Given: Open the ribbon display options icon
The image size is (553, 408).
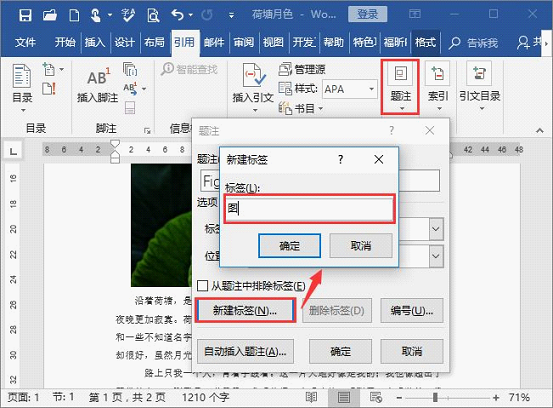Looking at the screenshot, I should [415, 14].
